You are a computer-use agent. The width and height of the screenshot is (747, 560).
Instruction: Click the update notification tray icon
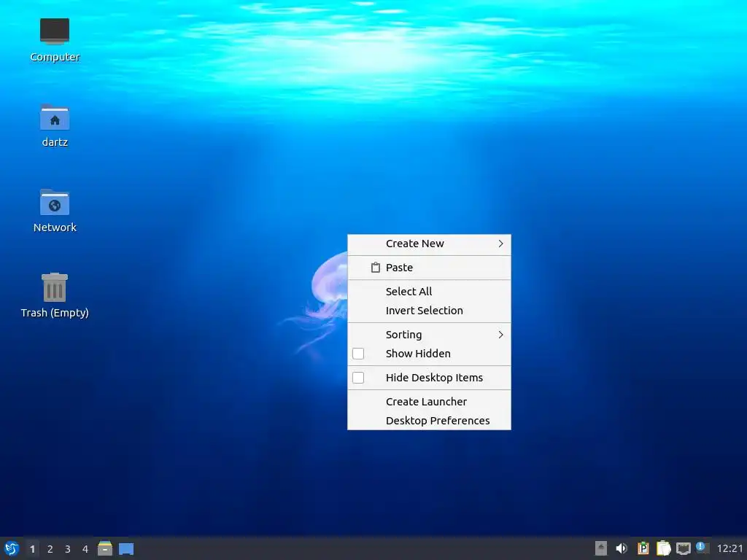(701, 547)
